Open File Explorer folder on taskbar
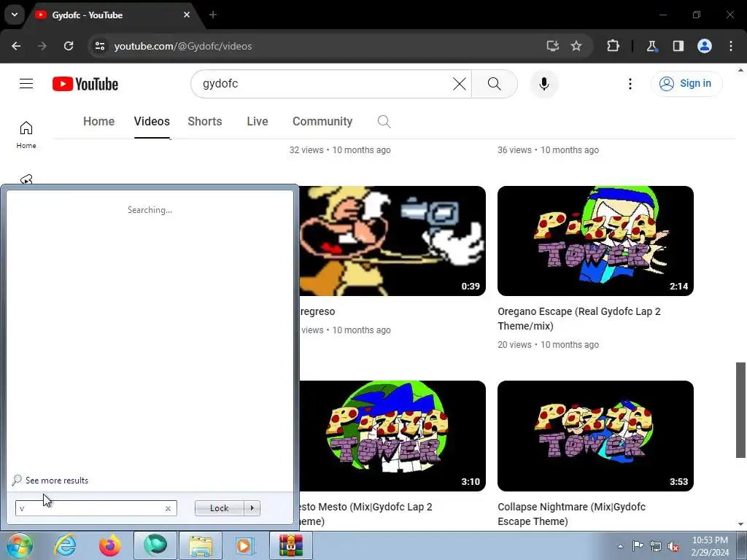The height and width of the screenshot is (560, 747). pos(201,545)
